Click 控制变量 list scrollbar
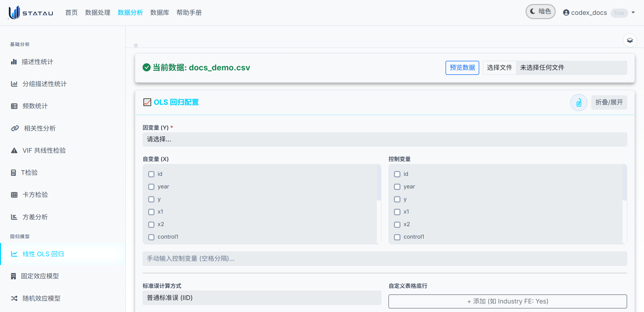 coord(624,183)
